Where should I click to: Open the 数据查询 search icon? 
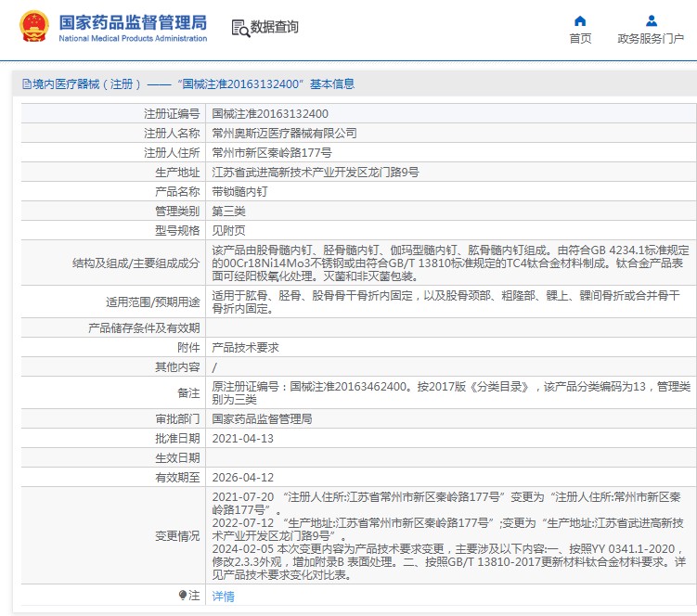240,28
